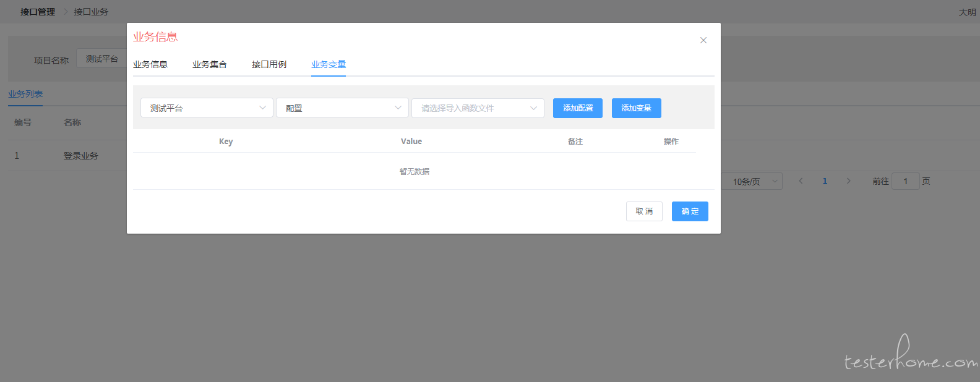Image resolution: width=980 pixels, height=382 pixels.
Task: Click the Value column header
Action: [411, 142]
